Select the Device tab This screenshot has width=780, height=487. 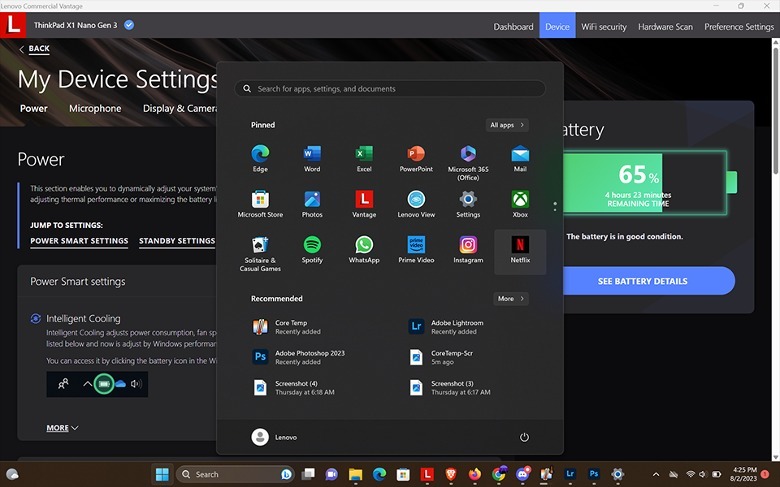tap(557, 26)
